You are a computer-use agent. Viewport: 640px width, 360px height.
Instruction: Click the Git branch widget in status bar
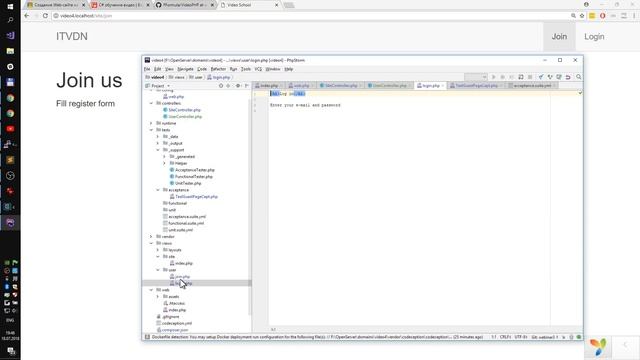[545, 337]
